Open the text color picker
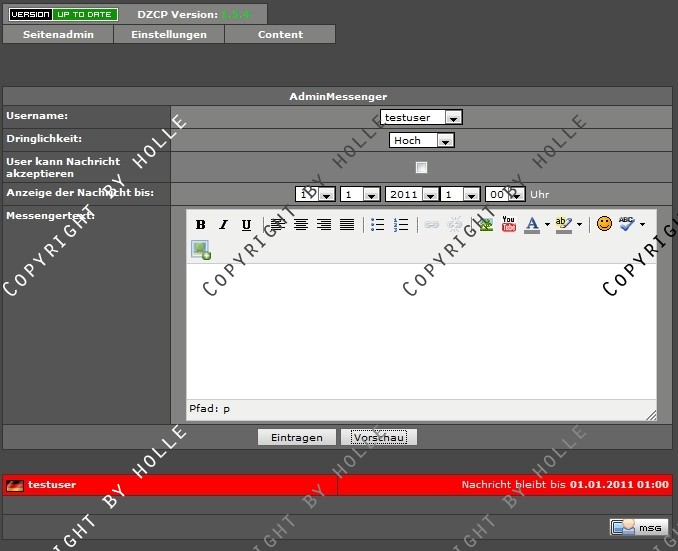The width and height of the screenshot is (678, 551). (x=533, y=225)
